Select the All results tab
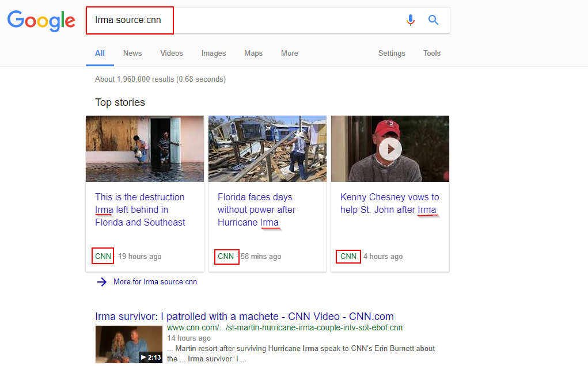This screenshot has width=588, height=366. 100,53
